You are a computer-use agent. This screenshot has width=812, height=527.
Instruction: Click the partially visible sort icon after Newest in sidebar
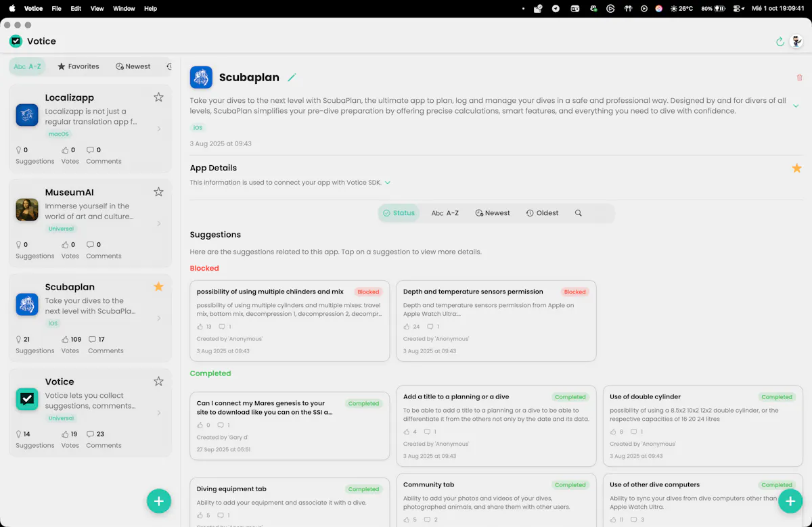[168, 66]
